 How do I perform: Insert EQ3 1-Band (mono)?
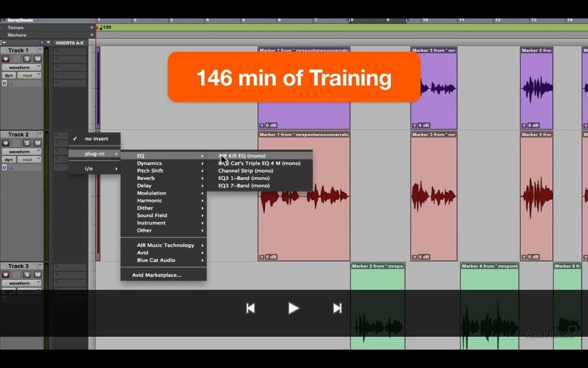click(x=259, y=178)
